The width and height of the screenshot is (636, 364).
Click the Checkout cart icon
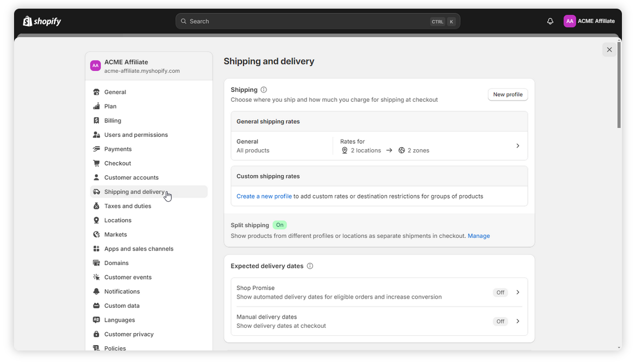point(96,163)
